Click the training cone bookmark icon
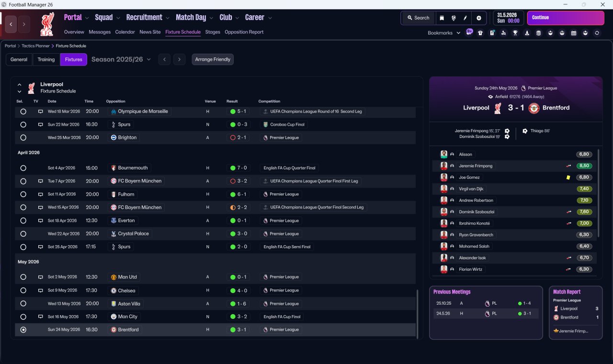Screen dimensions: 613x364 pos(527,33)
